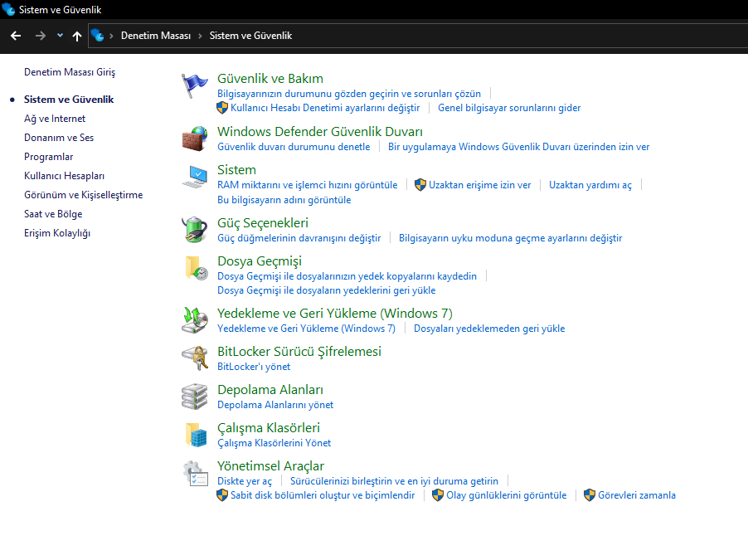The width and height of the screenshot is (748, 560).
Task: Click Sürücülerinizi birleştirin ve en iyi duruma getirin
Action: (x=394, y=480)
